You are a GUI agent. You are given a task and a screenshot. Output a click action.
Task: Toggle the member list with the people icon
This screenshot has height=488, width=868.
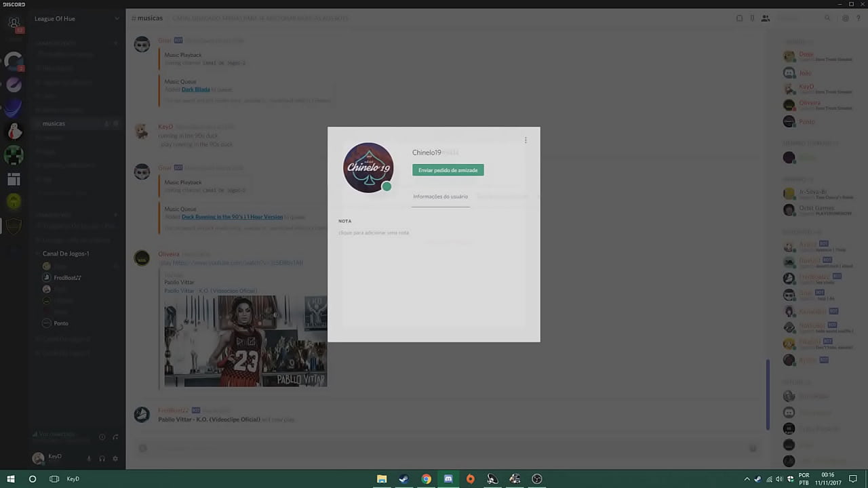tap(765, 18)
